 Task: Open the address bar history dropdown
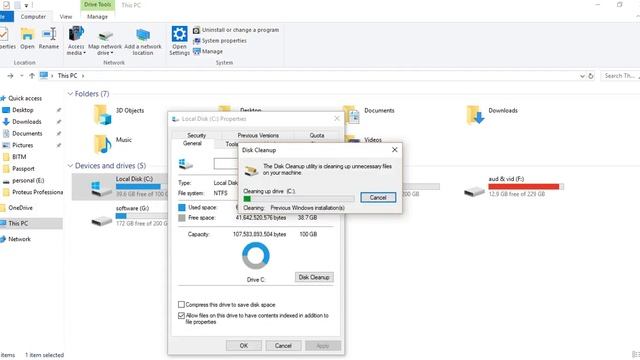pyautogui.click(x=582, y=76)
